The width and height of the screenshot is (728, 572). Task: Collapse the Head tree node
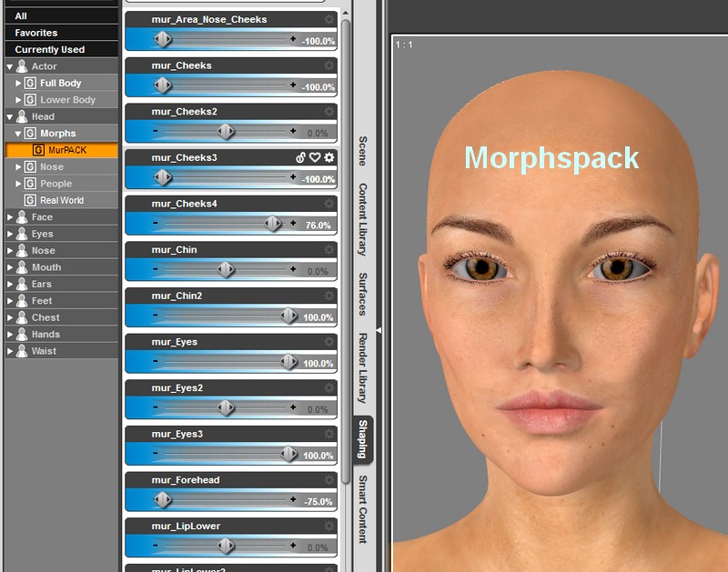tap(10, 117)
